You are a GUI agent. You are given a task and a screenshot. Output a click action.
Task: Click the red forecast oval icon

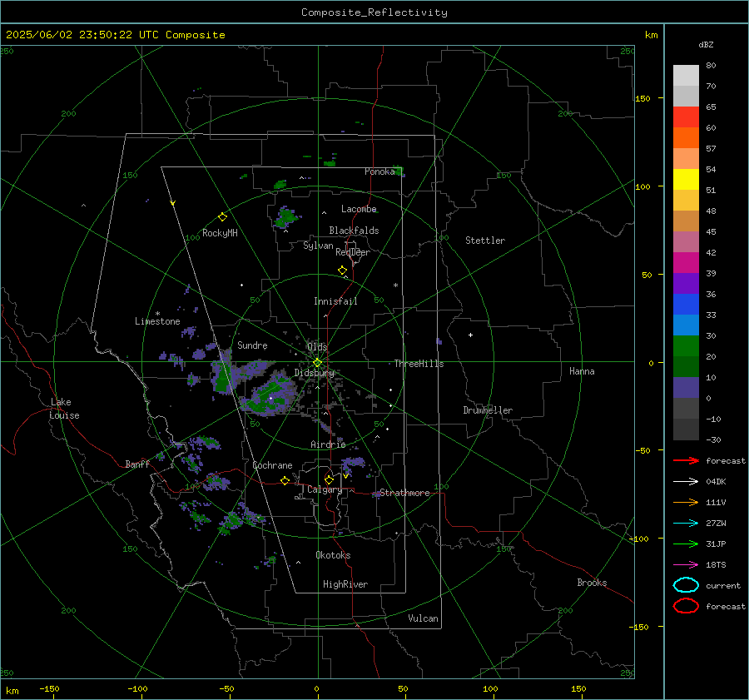pyautogui.click(x=686, y=606)
